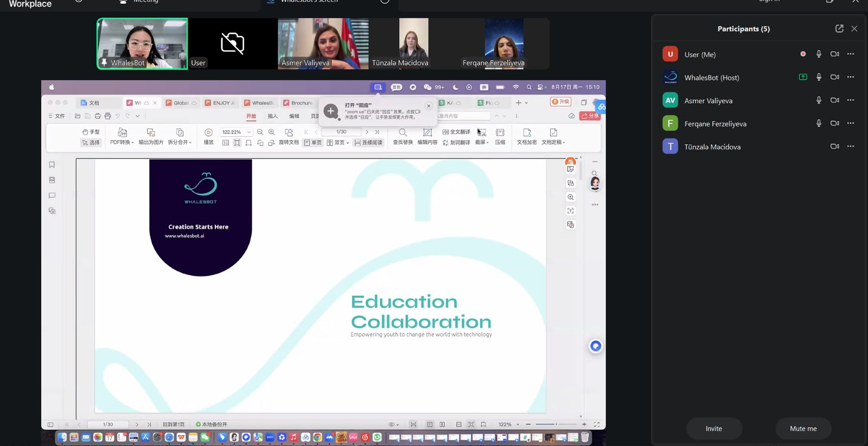Viewport: 868px width, 446px height.
Task: Click the Mute me button
Action: tap(803, 429)
